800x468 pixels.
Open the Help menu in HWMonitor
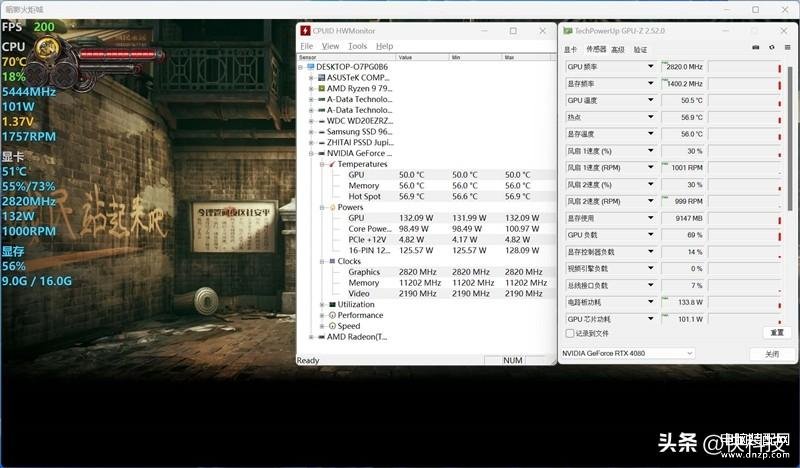click(x=384, y=46)
